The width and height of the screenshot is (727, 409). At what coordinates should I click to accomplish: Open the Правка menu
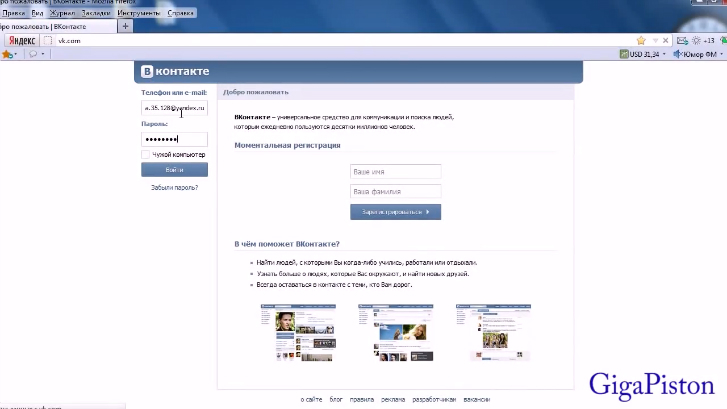click(13, 13)
